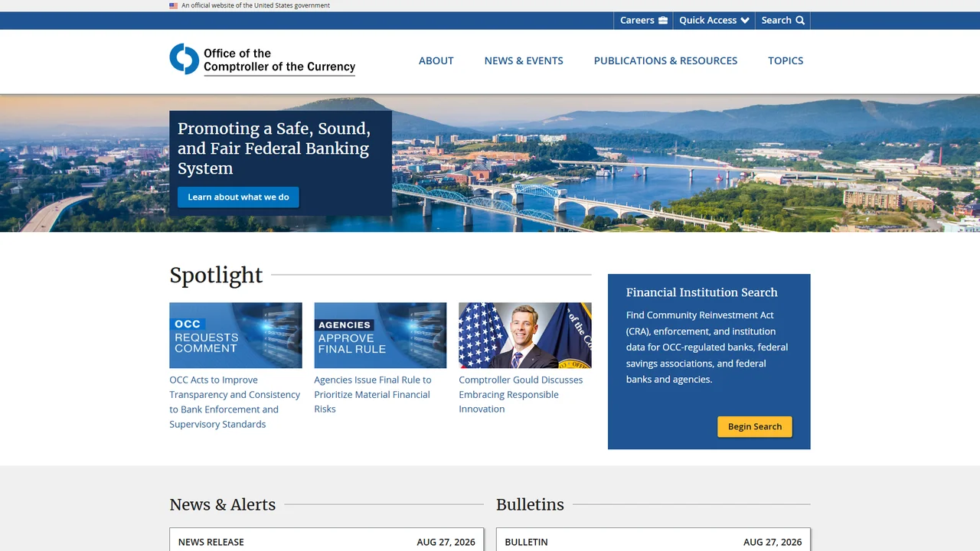Open the ABOUT menu

[x=436, y=60]
